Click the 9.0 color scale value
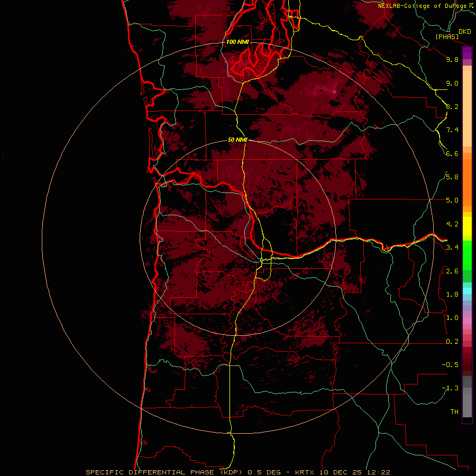The image size is (476, 476). [452, 83]
